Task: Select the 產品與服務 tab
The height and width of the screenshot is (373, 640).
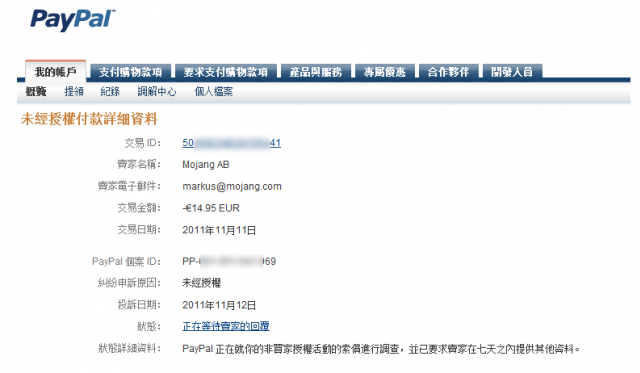Action: [316, 72]
